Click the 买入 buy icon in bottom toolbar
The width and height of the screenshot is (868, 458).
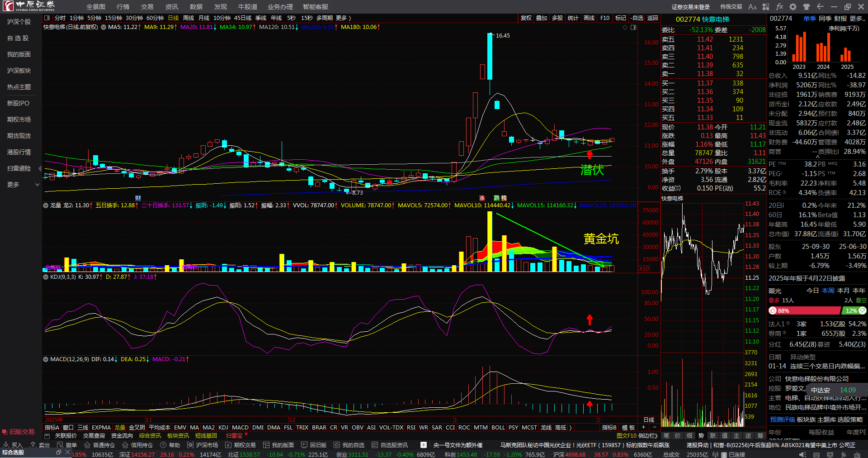(x=6, y=445)
